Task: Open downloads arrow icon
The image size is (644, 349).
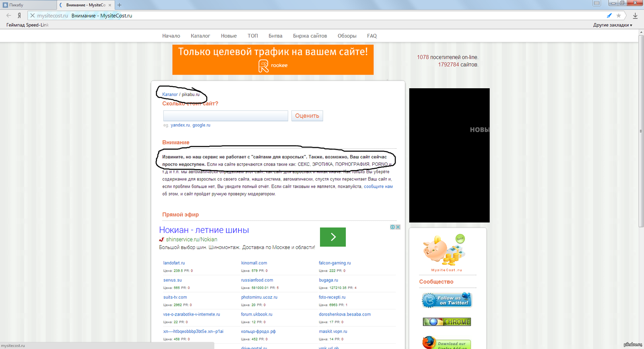Action: coord(635,15)
